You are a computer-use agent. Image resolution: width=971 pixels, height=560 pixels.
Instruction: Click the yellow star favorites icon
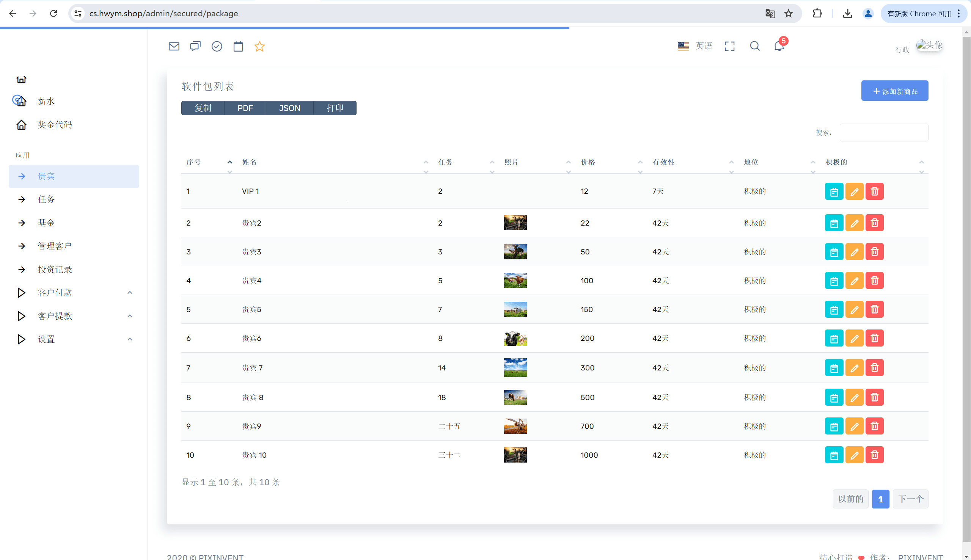pos(260,47)
